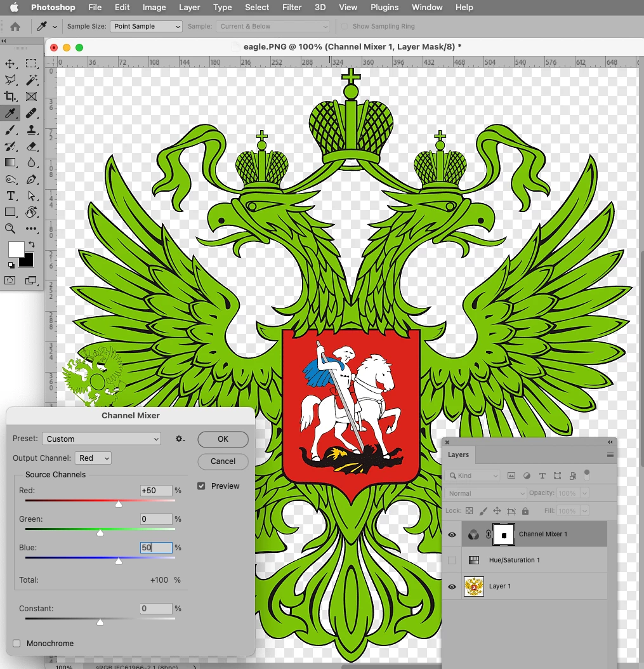The image size is (644, 669).
Task: Open layer Kind filter dropdown
Action: (x=472, y=475)
